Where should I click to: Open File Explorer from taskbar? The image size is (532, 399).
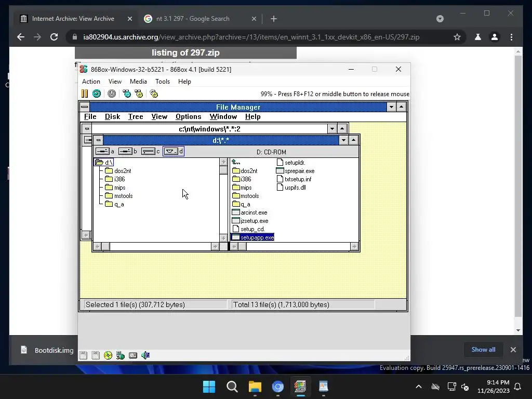[255, 387]
